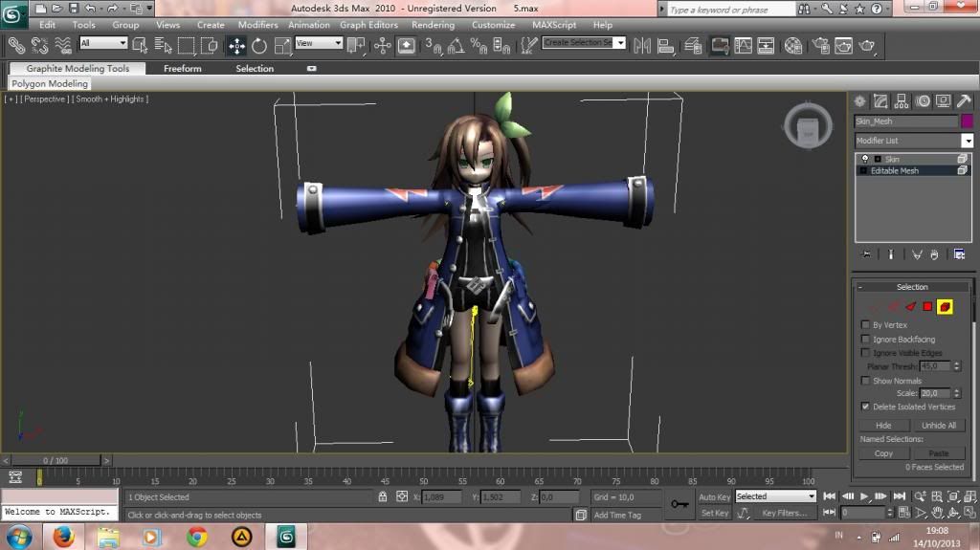This screenshot has height=550, width=980.
Task: Click the Select and Link tool
Action: pos(16,45)
